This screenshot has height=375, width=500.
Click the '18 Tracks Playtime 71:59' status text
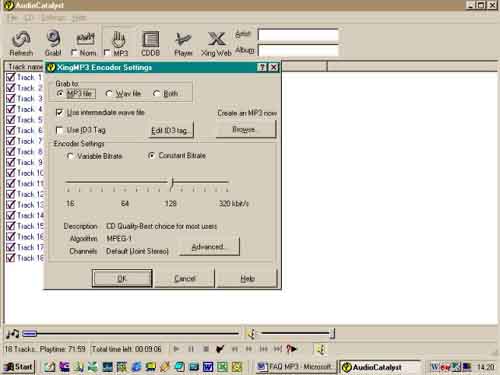point(45,349)
